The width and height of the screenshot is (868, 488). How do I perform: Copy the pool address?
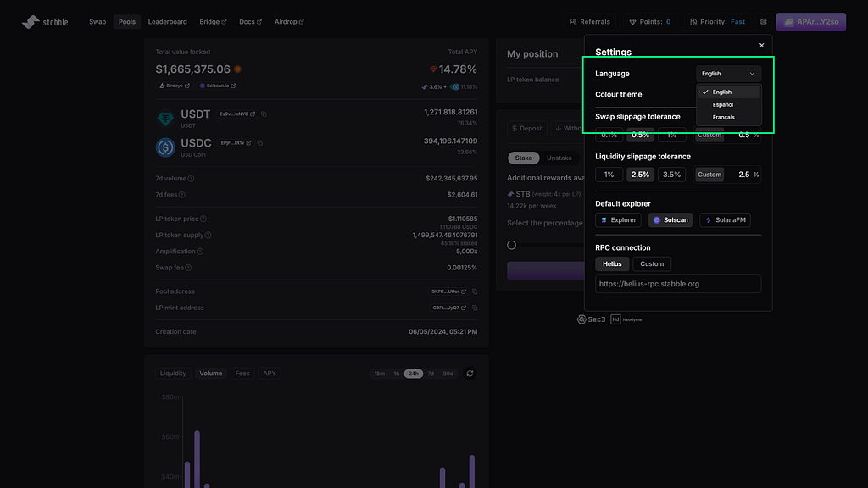(475, 291)
